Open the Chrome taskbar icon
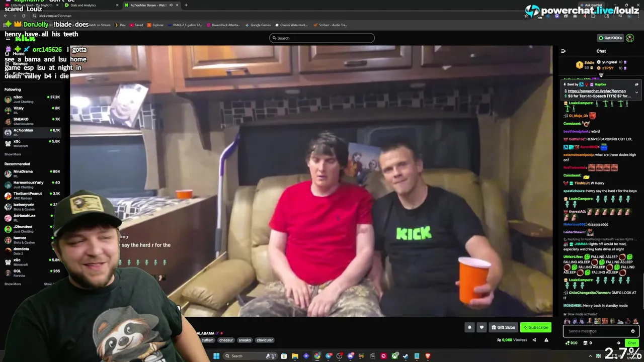This screenshot has height=362, width=644. 317,356
